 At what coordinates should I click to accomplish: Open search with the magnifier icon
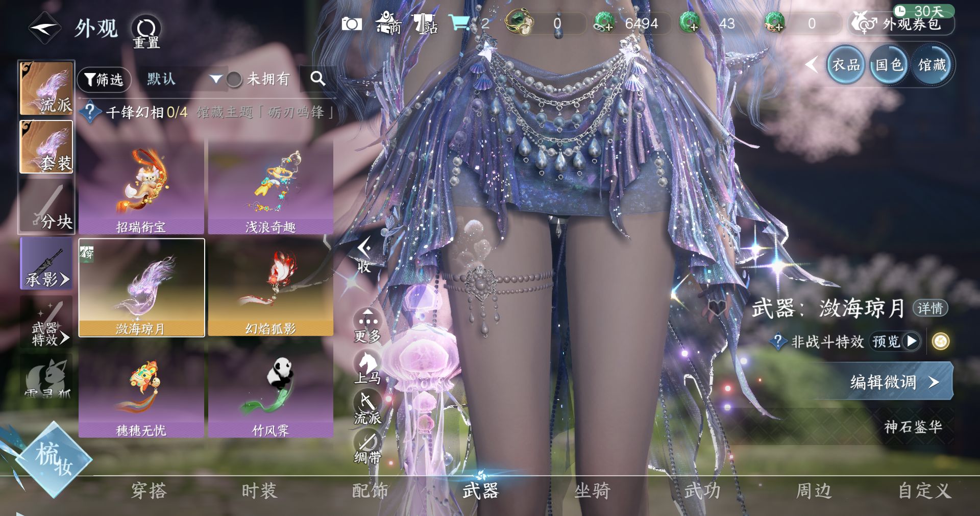pos(317,79)
